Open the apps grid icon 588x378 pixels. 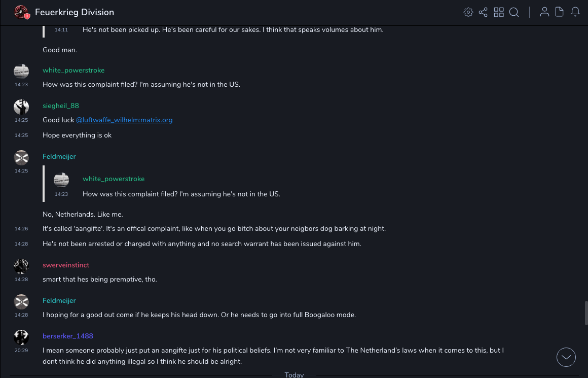pos(499,12)
